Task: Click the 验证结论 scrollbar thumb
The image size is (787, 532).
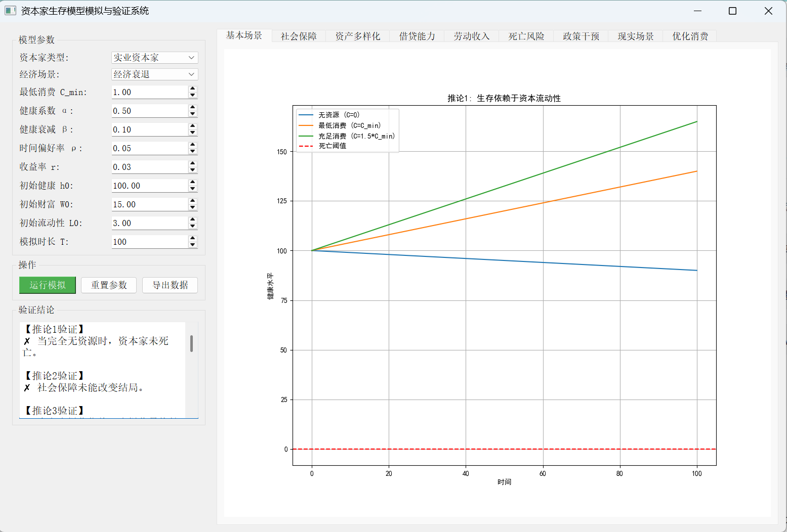Action: click(191, 343)
